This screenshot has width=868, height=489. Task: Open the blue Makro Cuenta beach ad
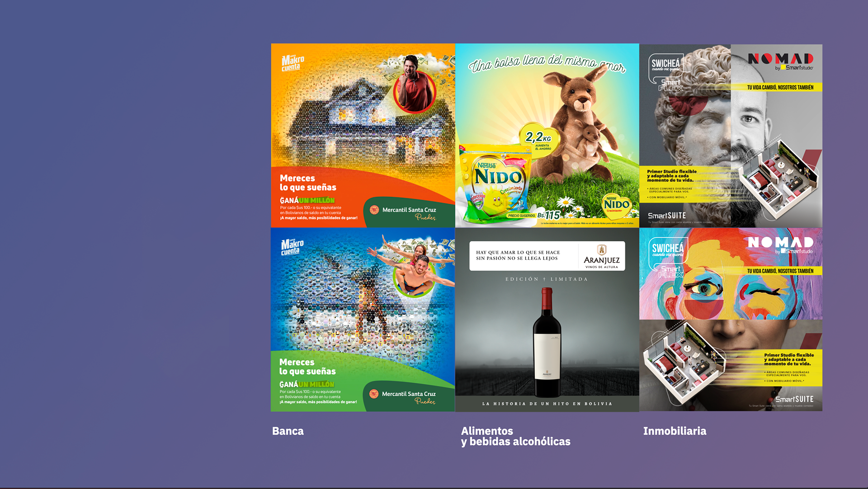363,320
